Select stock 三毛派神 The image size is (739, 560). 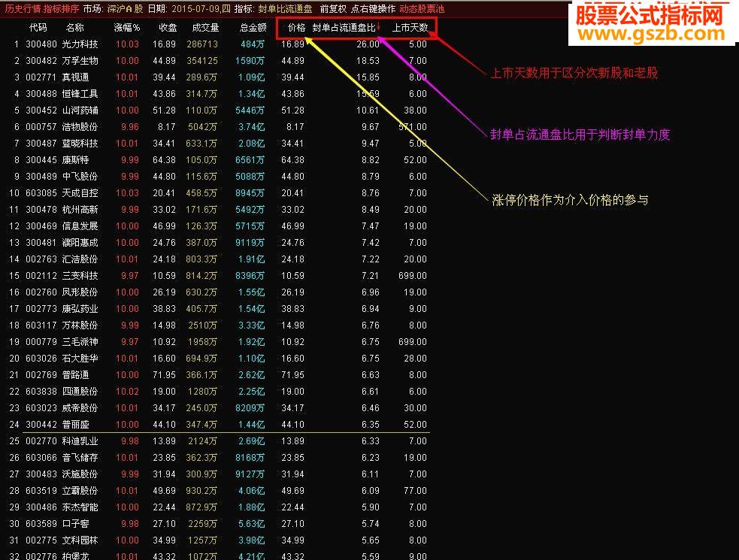(80, 342)
